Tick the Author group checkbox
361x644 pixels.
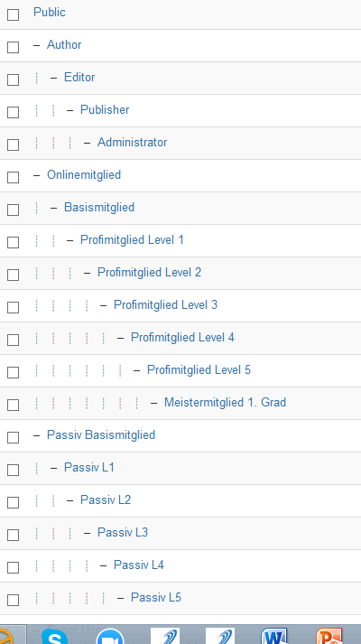[x=14, y=47]
